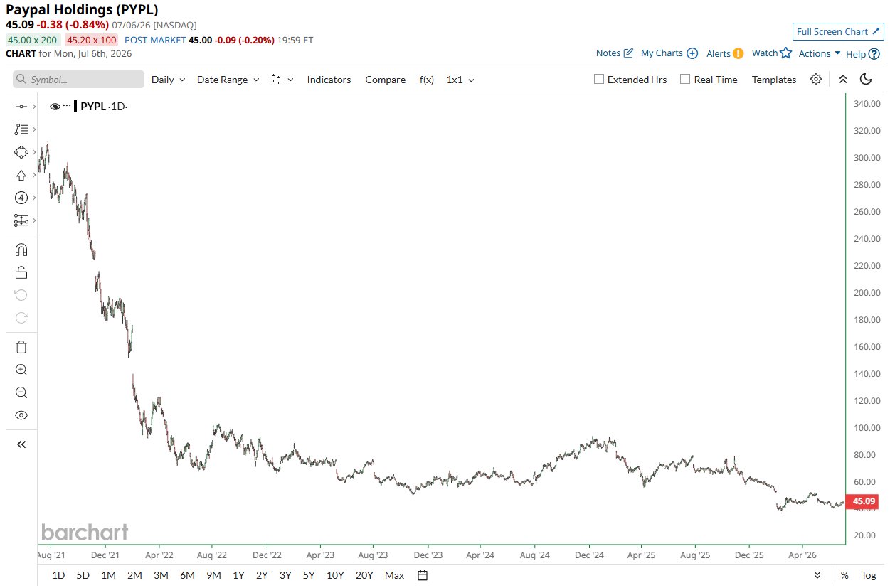Add chart to My Charts
890x588 pixels.
[x=669, y=53]
